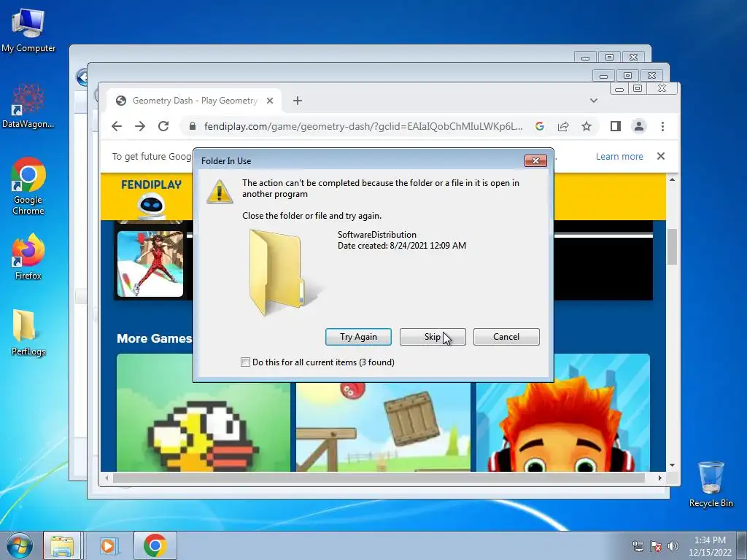Click the More Games heading
The height and width of the screenshot is (560, 747).
pos(155,338)
